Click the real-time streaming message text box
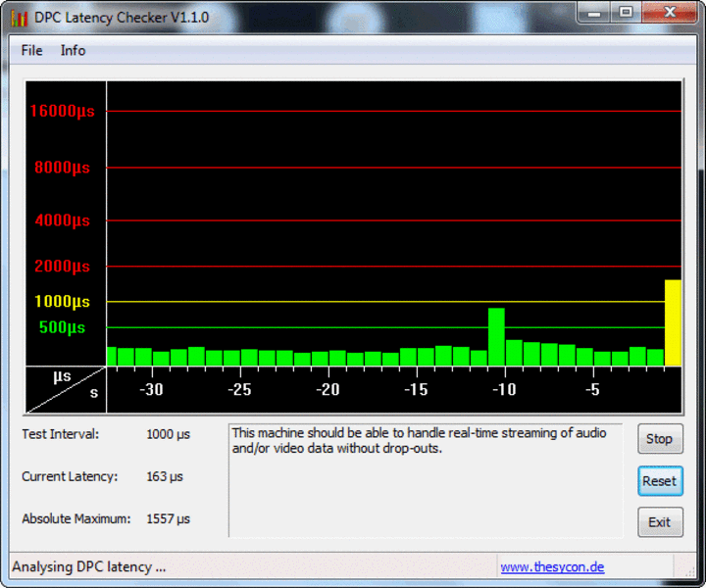 click(x=426, y=480)
